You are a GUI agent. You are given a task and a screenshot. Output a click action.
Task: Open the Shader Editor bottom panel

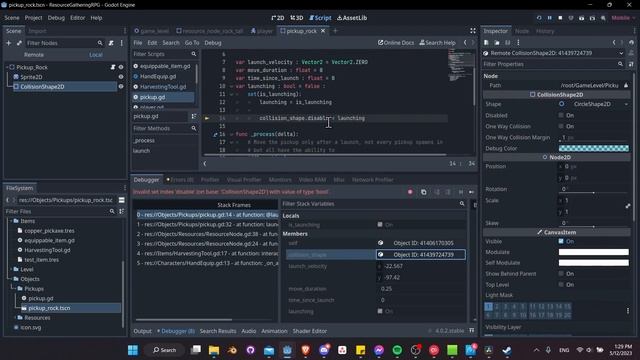tap(310, 331)
